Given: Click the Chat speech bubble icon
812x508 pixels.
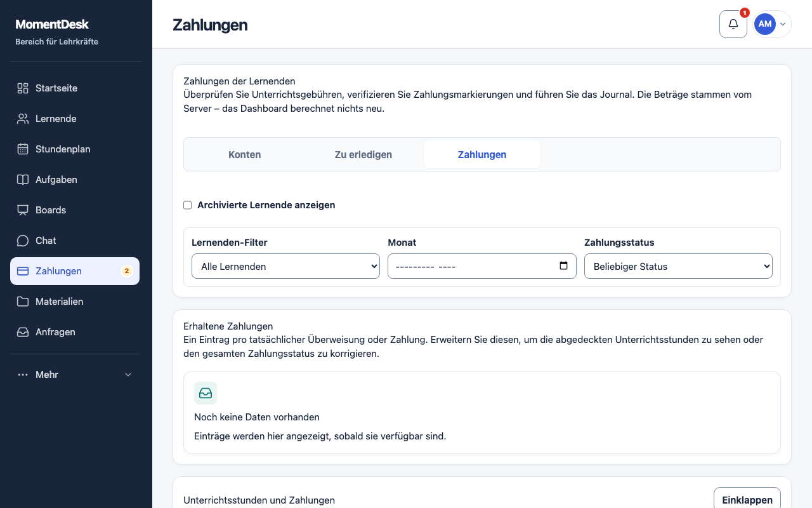Looking at the screenshot, I should tap(23, 241).
